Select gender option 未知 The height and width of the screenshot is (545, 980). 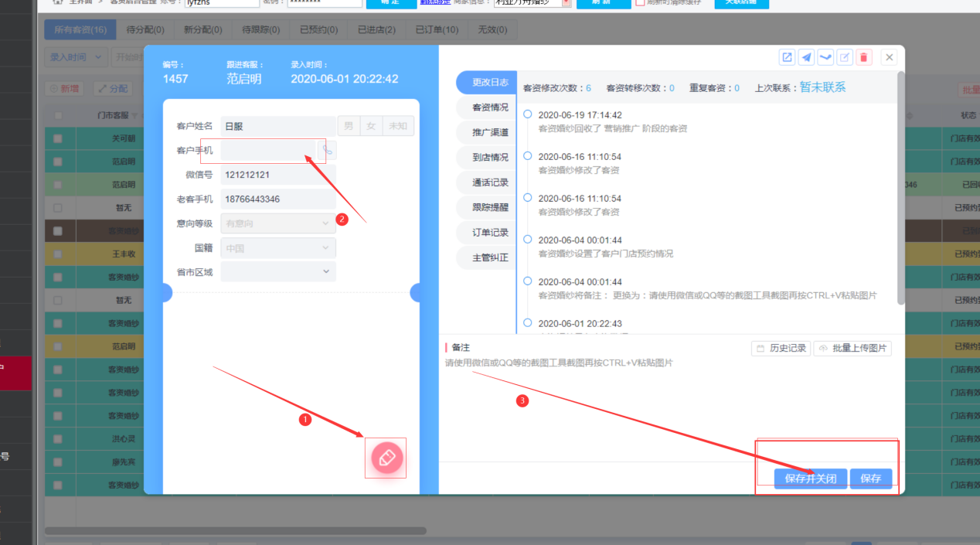point(398,126)
